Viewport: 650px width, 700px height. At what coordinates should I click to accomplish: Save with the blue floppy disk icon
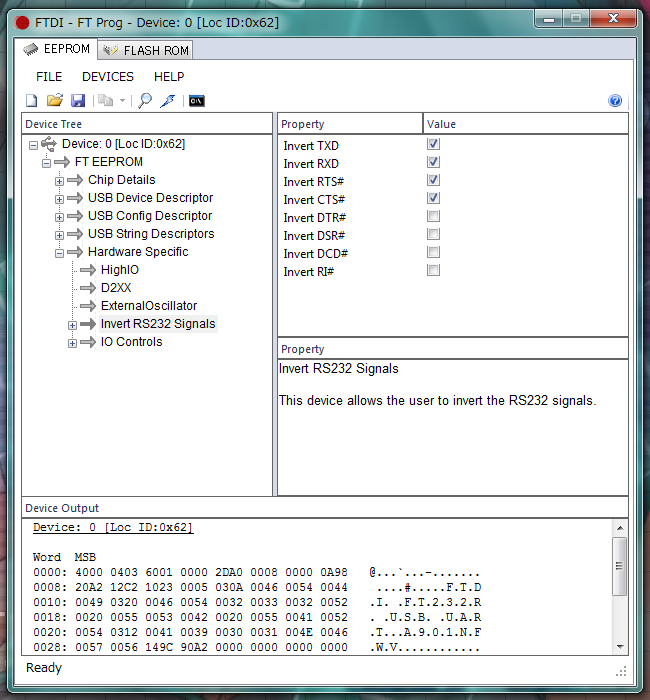pyautogui.click(x=78, y=100)
